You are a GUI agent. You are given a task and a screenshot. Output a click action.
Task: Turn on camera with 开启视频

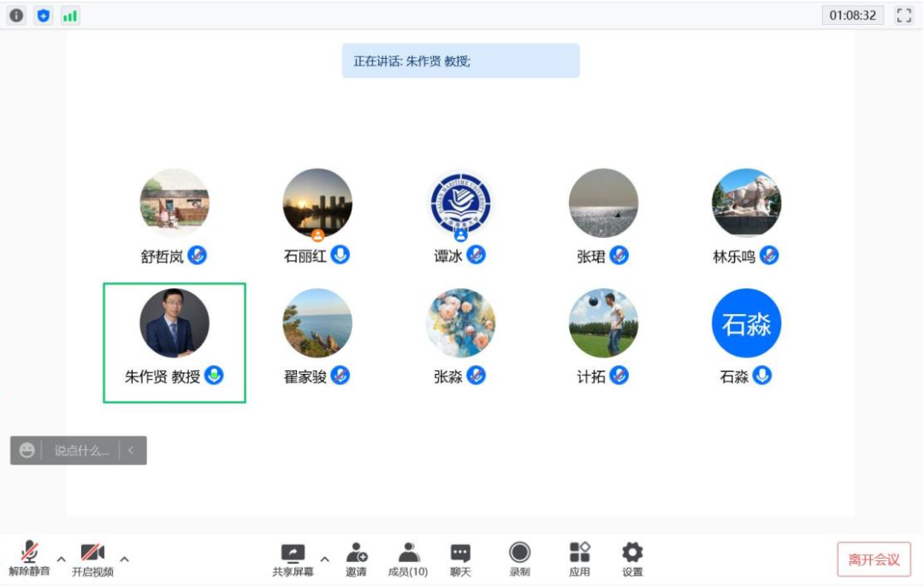(x=92, y=559)
